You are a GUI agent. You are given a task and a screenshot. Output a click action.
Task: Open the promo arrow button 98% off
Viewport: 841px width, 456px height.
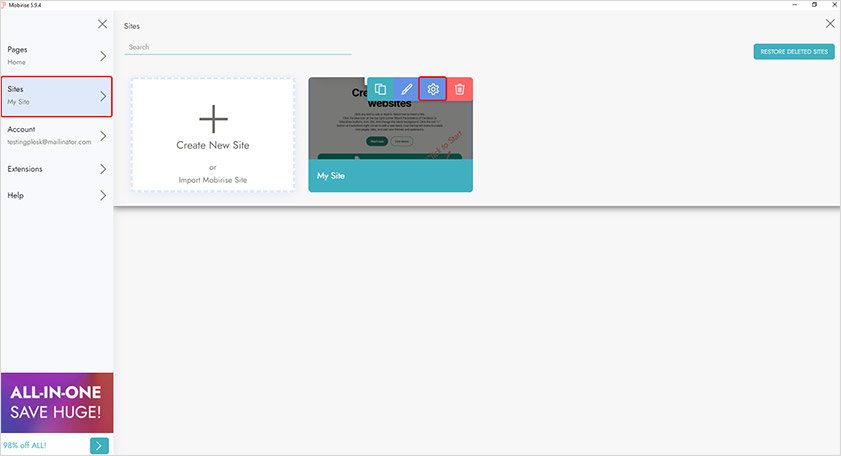(99, 446)
